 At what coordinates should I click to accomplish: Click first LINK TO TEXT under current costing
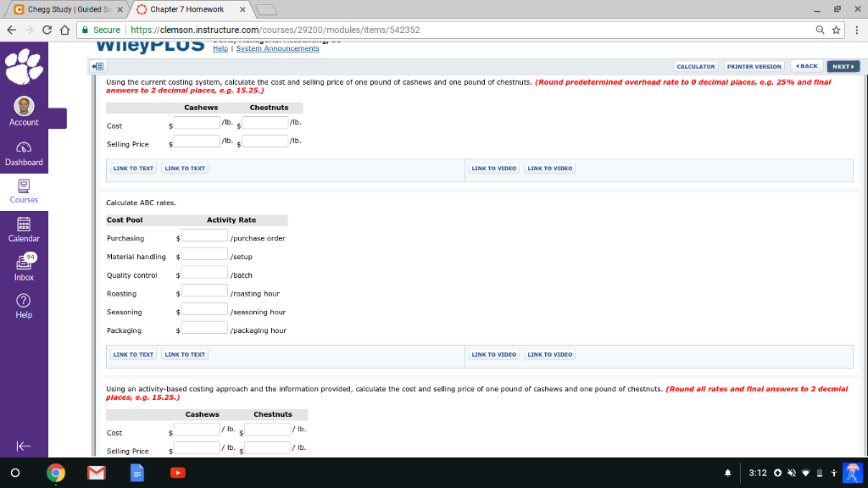point(133,169)
